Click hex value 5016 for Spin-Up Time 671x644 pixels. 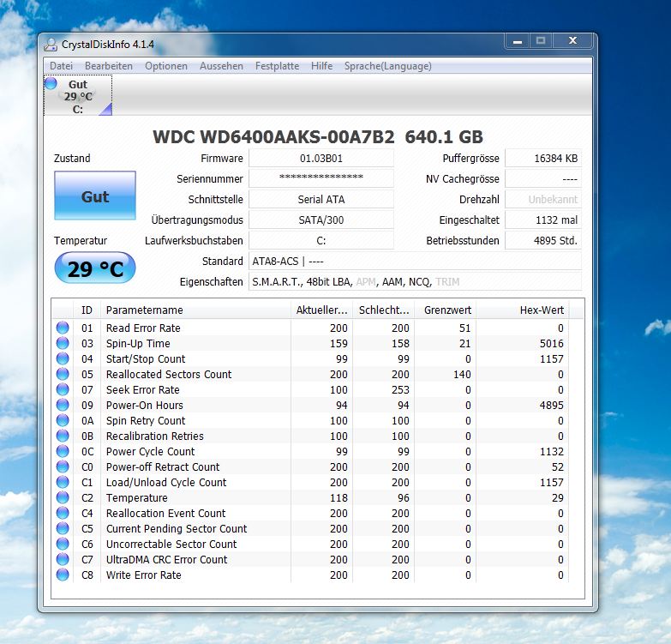(x=551, y=343)
